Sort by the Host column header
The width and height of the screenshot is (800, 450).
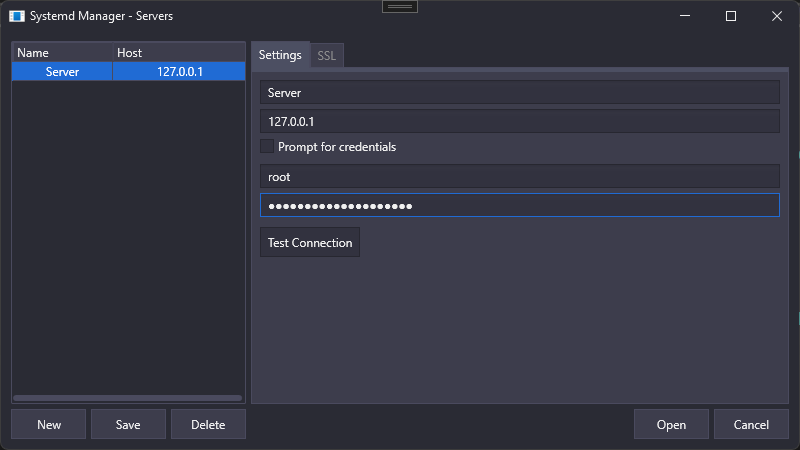click(179, 53)
